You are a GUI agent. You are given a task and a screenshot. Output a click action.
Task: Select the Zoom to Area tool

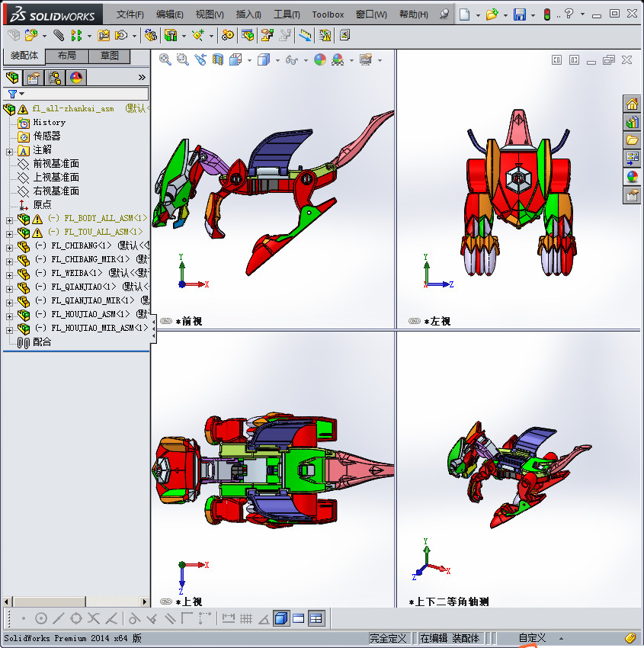coord(182,59)
